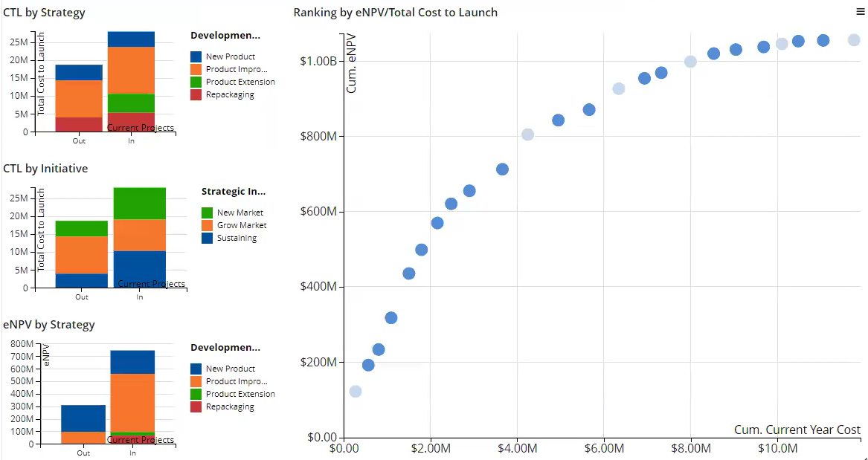Click the light-blue scatter point just right of $10.0M

[782, 44]
